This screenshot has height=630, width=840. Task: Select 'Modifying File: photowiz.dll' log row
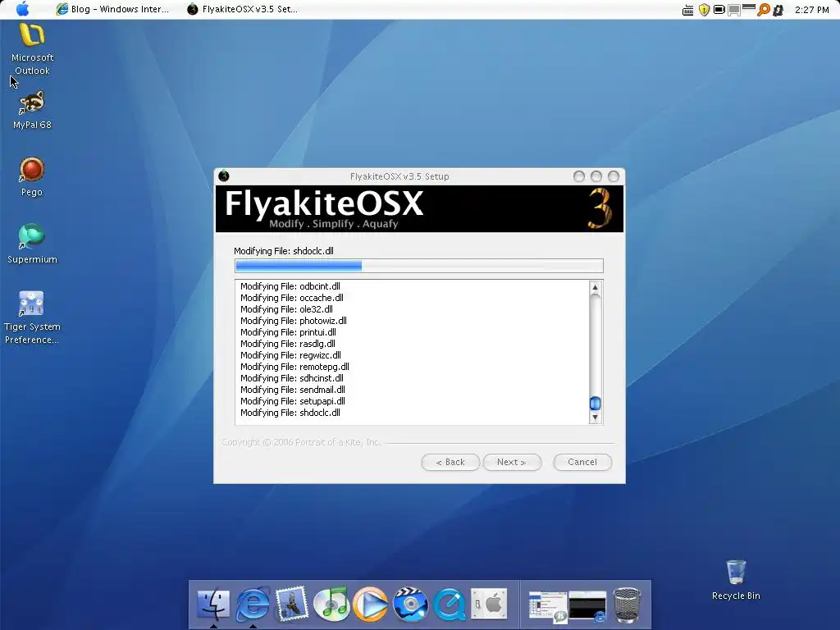tap(294, 321)
